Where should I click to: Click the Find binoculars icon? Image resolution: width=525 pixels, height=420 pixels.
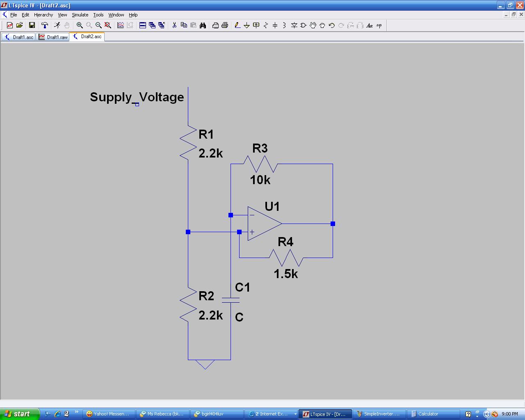point(203,25)
